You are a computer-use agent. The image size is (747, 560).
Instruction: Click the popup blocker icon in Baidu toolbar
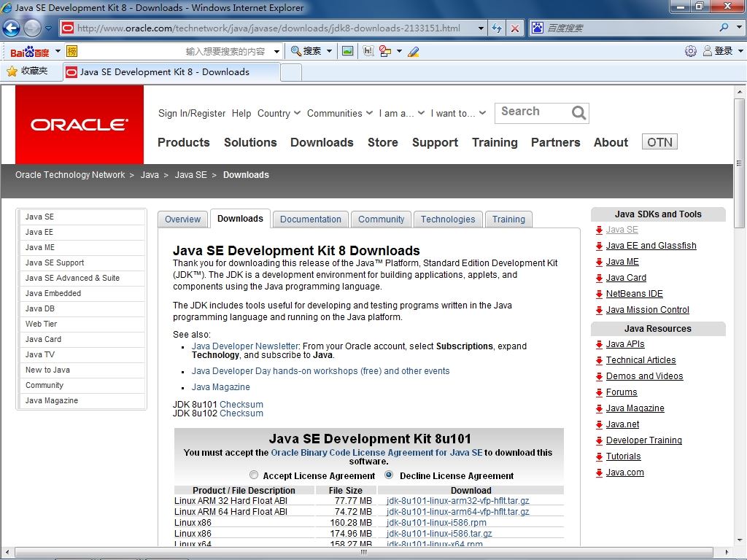385,51
